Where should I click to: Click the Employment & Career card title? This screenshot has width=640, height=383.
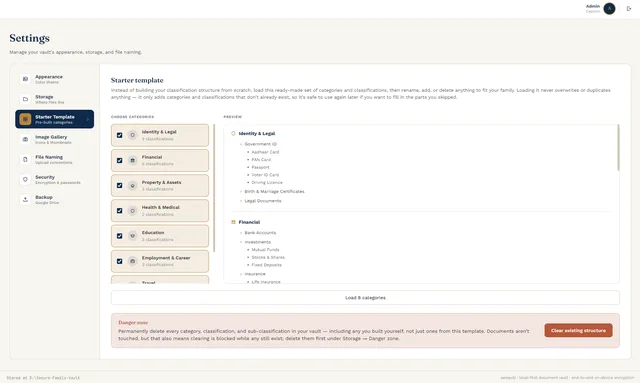(166, 258)
